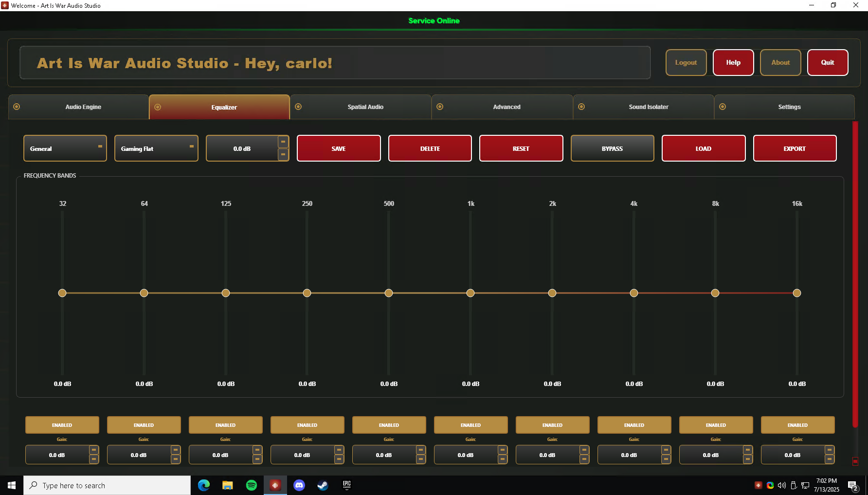Open the About button
This screenshot has height=495, width=868.
pos(780,62)
